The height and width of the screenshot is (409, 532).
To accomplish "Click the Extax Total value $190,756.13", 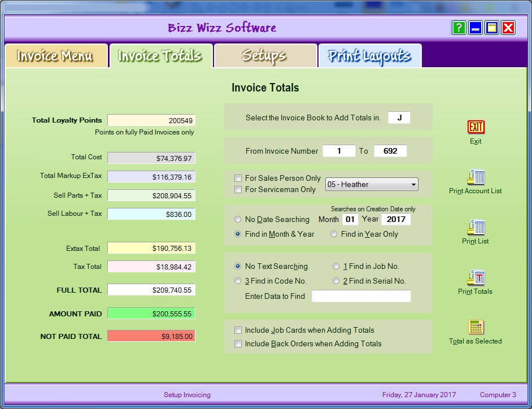I will pos(151,248).
